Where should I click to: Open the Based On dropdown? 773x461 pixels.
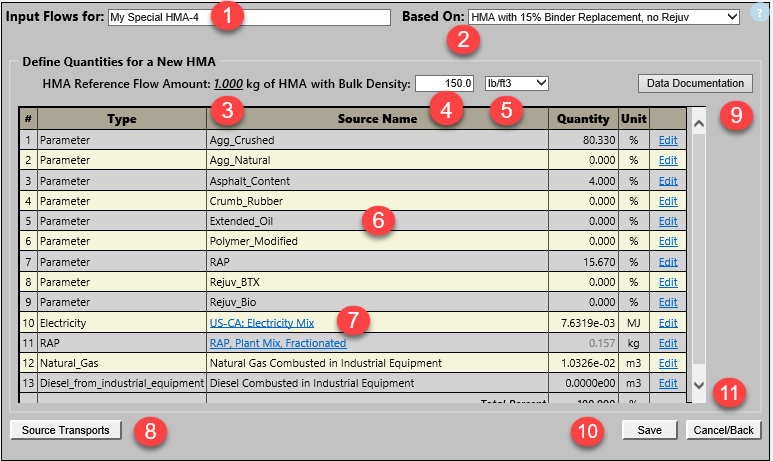(x=603, y=17)
